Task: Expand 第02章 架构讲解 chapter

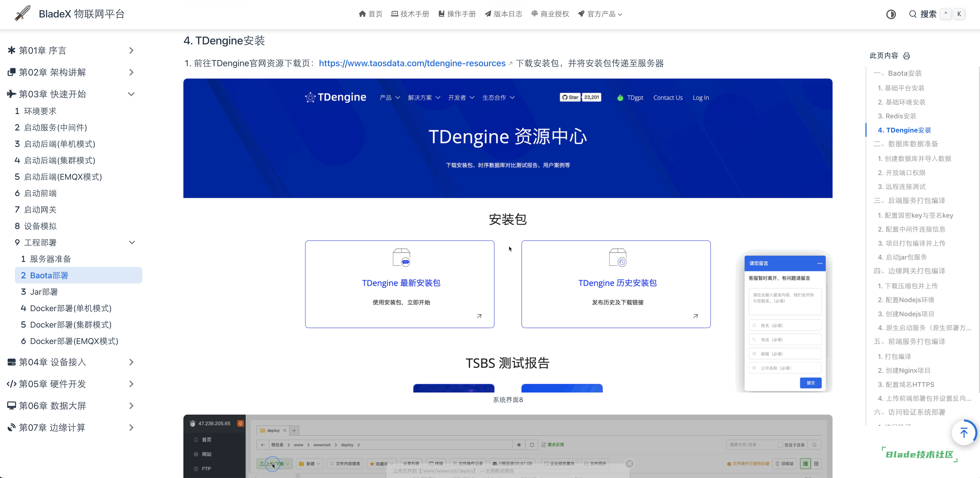Action: point(71,72)
